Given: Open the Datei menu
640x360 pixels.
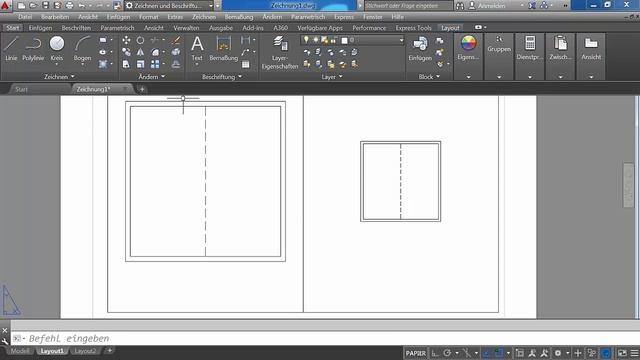Looking at the screenshot, I should (25, 17).
